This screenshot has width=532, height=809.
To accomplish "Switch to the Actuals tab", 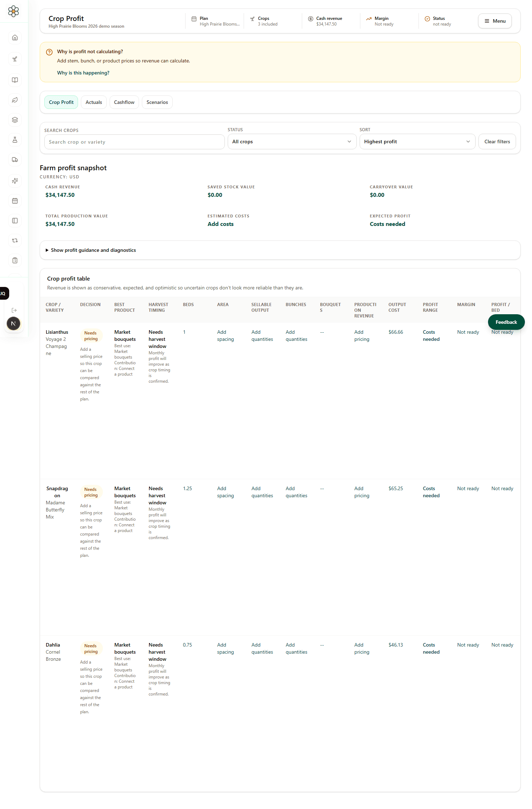I will click(x=94, y=102).
